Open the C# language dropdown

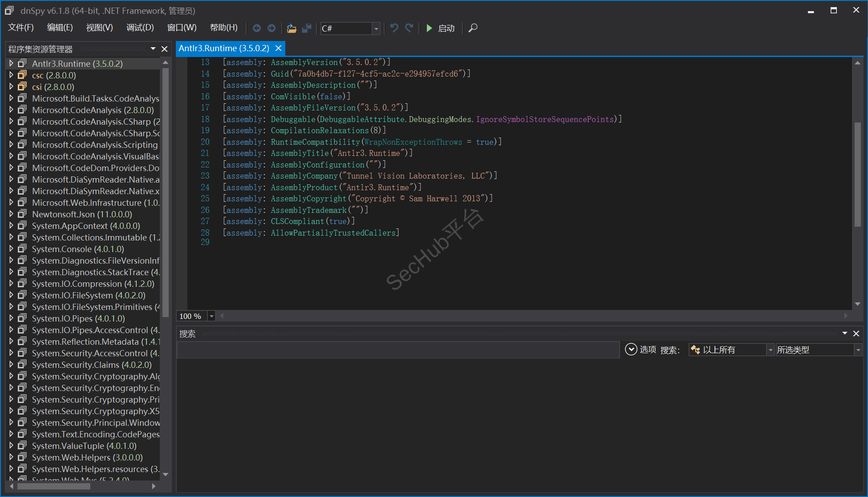(376, 29)
